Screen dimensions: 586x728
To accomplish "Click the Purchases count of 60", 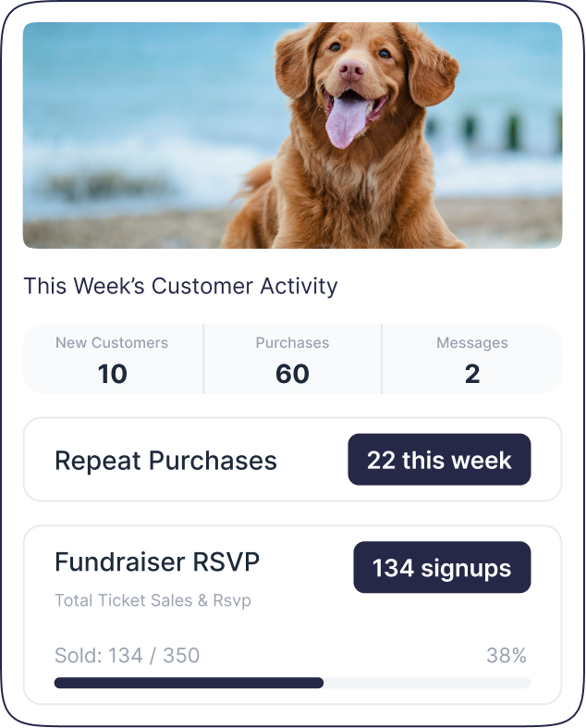I will [x=292, y=374].
